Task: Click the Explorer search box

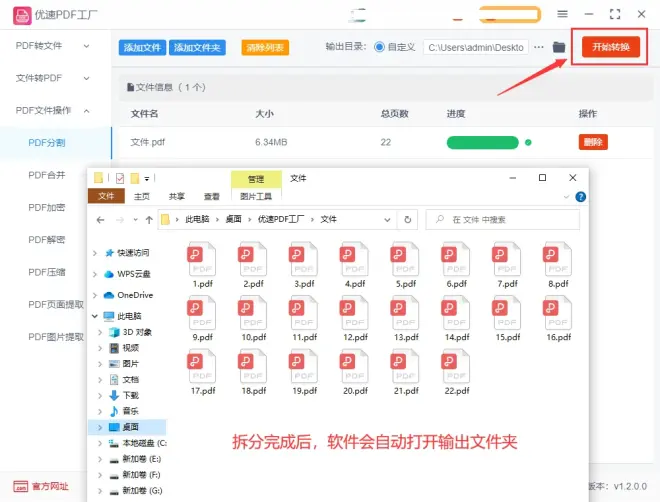Action: [x=505, y=219]
